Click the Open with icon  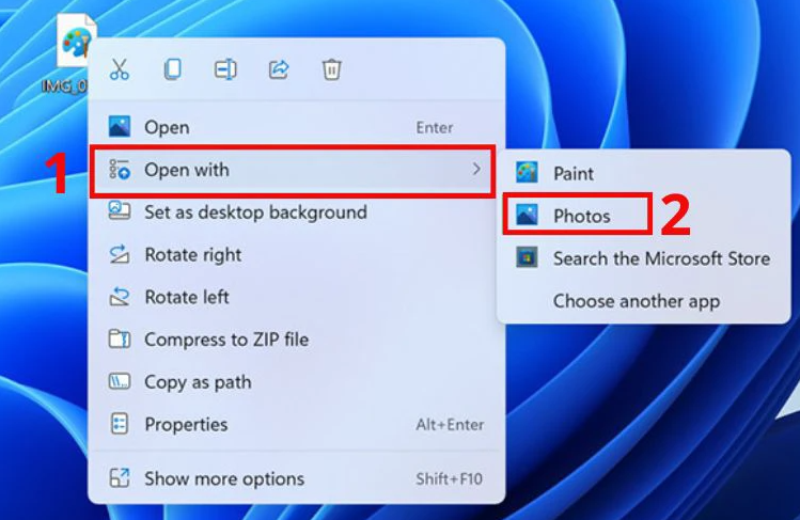119,169
